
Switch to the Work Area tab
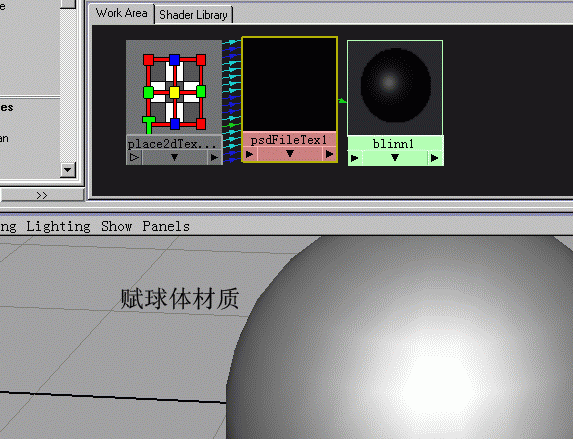click(121, 14)
